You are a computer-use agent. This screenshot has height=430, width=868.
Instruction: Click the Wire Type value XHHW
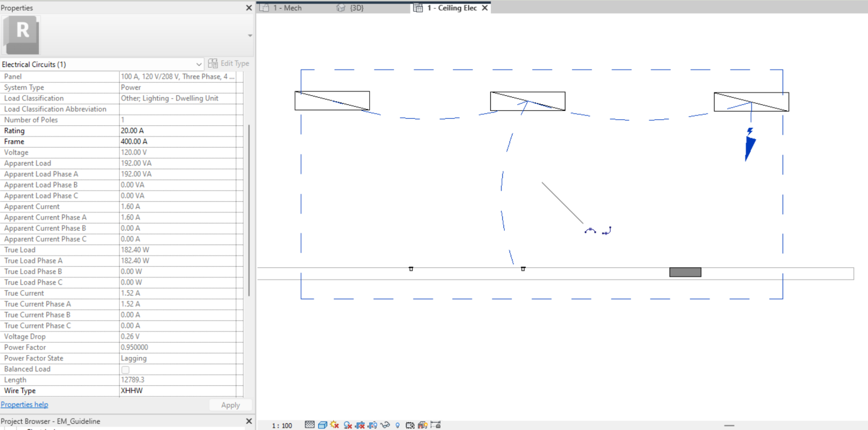point(178,391)
